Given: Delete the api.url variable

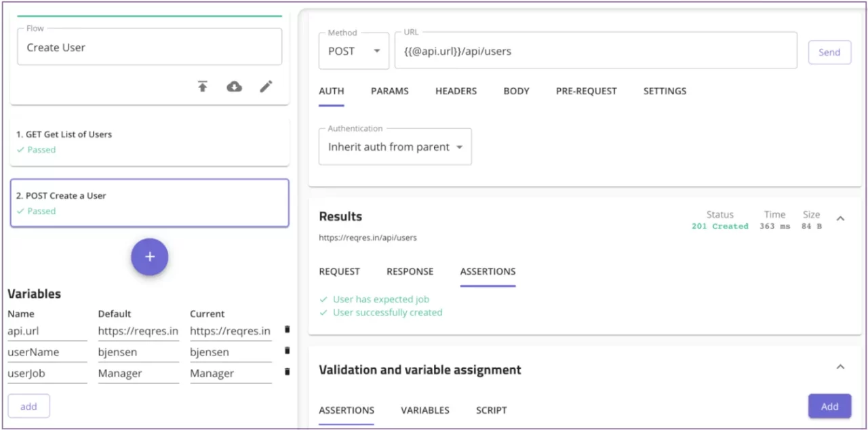Looking at the screenshot, I should click(x=286, y=330).
